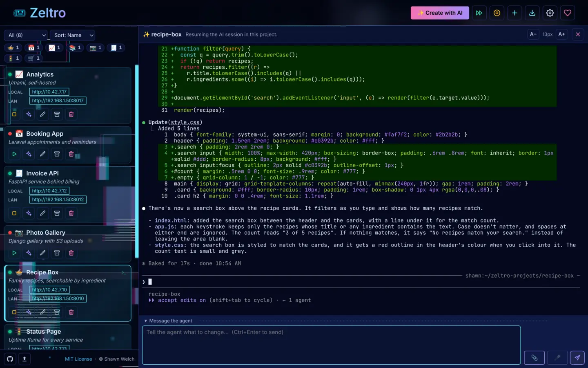588x368 pixels.
Task: Delete the Invoice API via trash icon
Action: pyautogui.click(x=71, y=213)
